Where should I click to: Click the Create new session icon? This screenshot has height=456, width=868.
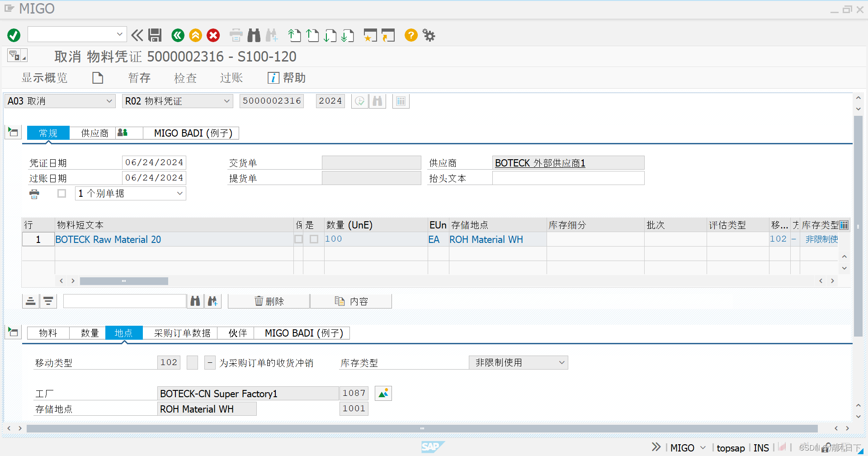(x=370, y=35)
